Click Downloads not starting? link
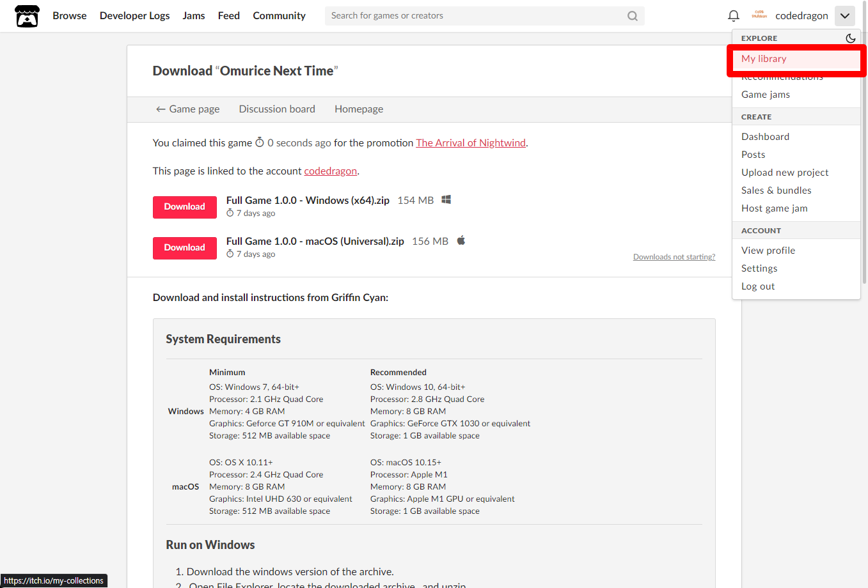 pyautogui.click(x=674, y=257)
